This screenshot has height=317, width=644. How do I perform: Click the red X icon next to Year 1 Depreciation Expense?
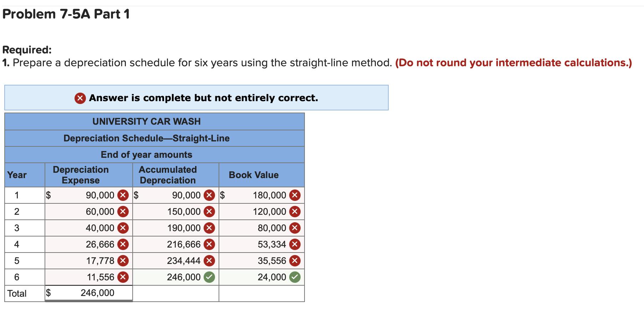pyautogui.click(x=123, y=195)
